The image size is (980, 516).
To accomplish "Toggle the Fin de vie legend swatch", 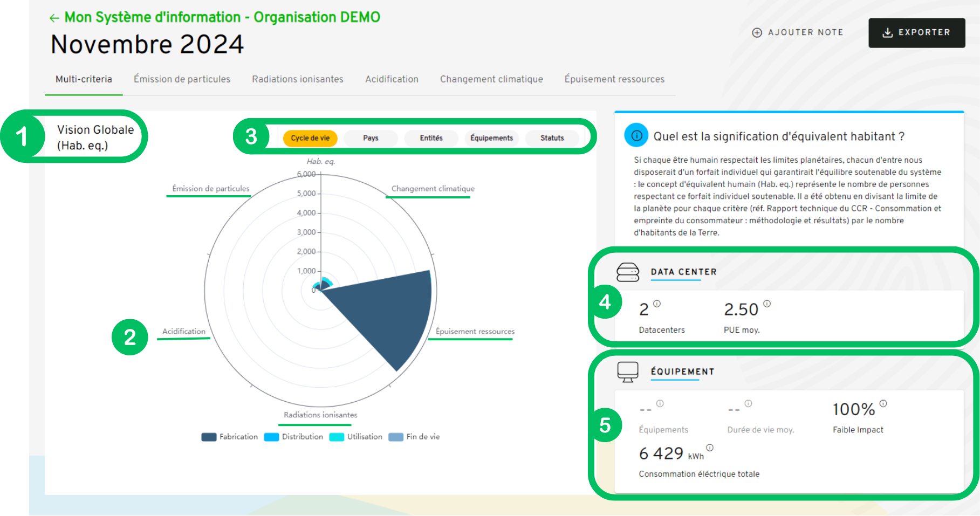I will [x=396, y=437].
